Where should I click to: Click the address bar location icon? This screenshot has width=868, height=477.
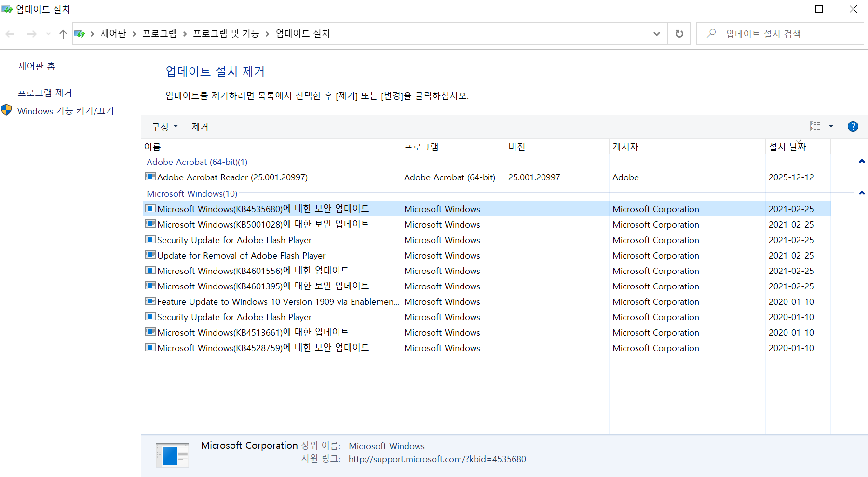[80, 34]
